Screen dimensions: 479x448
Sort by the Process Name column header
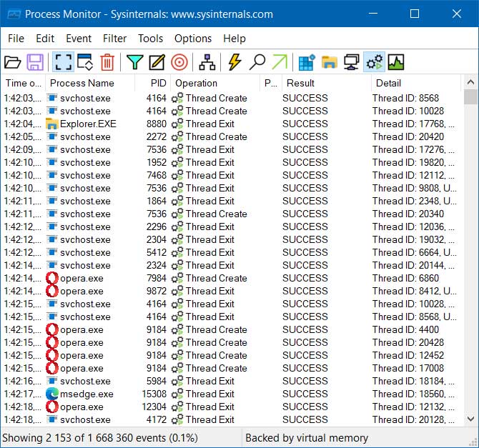pyautogui.click(x=90, y=83)
